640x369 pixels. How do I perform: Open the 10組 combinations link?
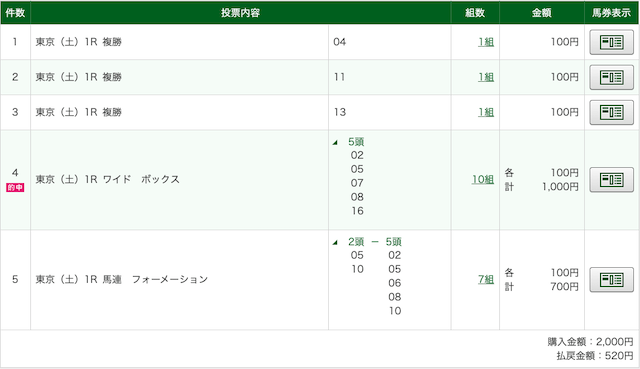point(483,180)
